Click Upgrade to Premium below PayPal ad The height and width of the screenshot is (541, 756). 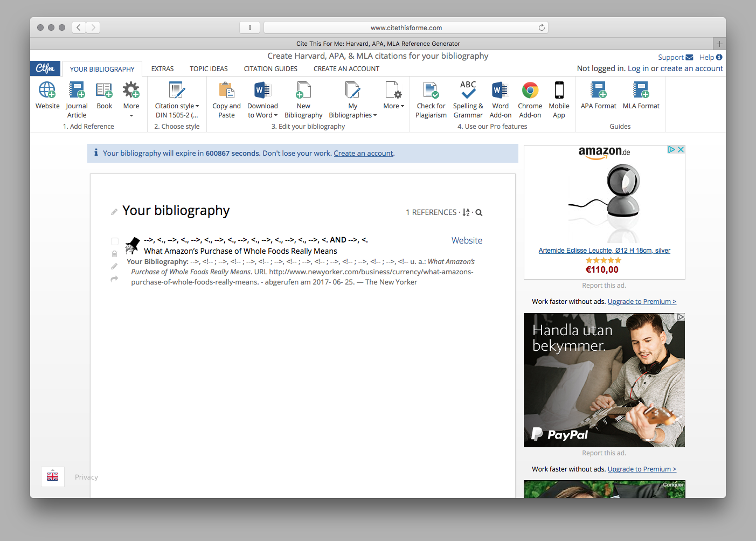pos(642,469)
